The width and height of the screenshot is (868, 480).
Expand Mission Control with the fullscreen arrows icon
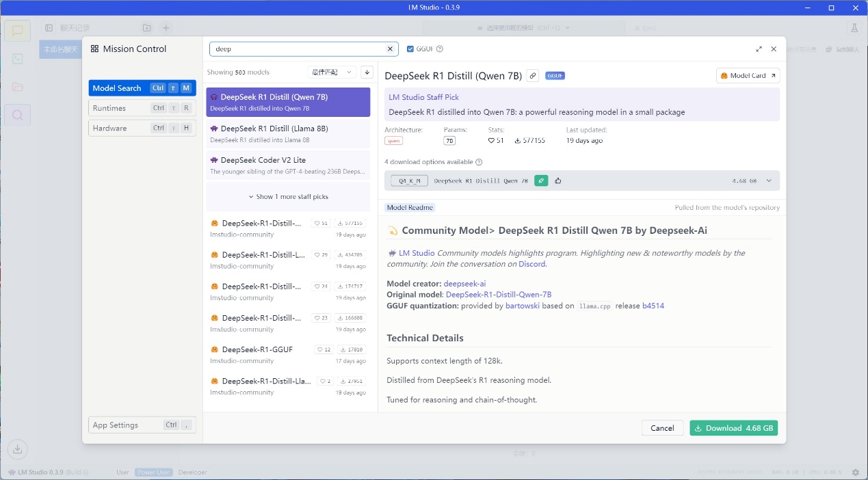click(759, 49)
